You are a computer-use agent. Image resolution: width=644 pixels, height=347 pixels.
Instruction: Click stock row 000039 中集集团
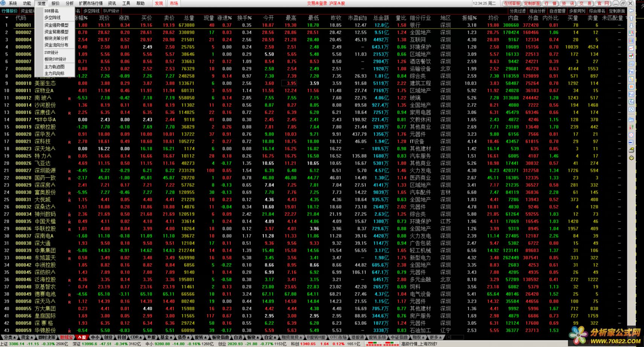(312, 250)
